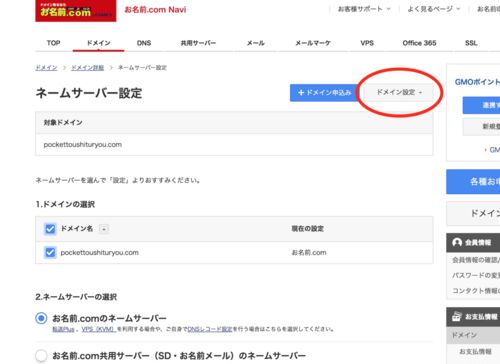Select the お名前.com共用サーバー ネームサーバー radio
Viewport: 500px width, 364px height.
[x=41, y=356]
